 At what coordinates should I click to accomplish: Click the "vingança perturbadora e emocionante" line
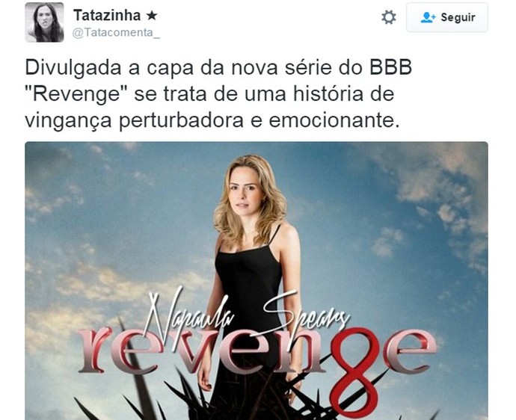pos(212,121)
